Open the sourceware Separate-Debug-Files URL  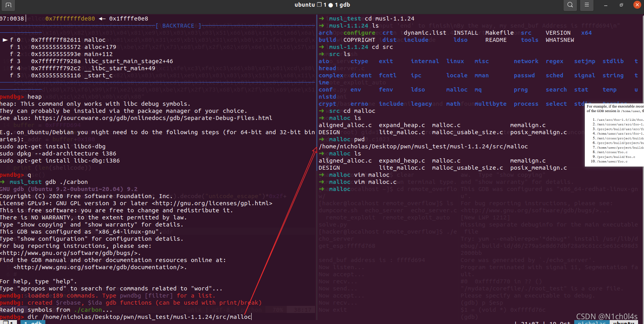point(153,118)
